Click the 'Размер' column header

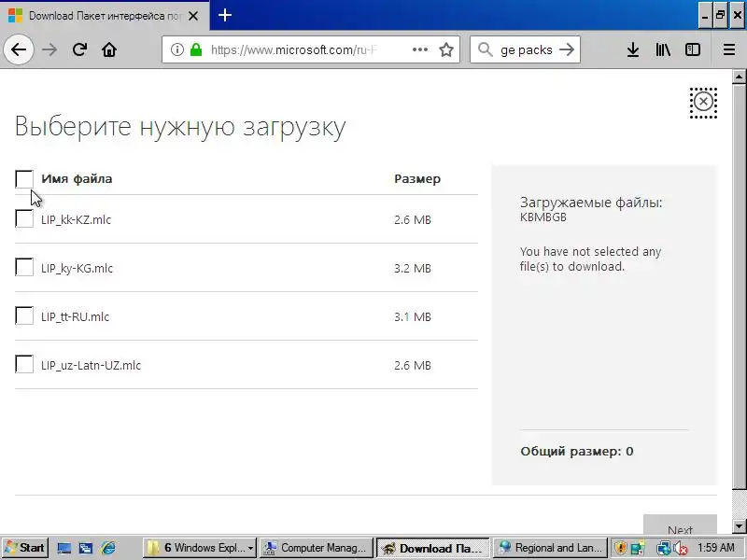click(417, 179)
